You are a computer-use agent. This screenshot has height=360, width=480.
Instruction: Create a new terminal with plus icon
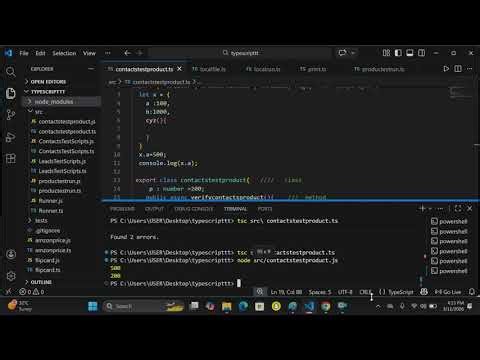pyautogui.click(x=422, y=209)
